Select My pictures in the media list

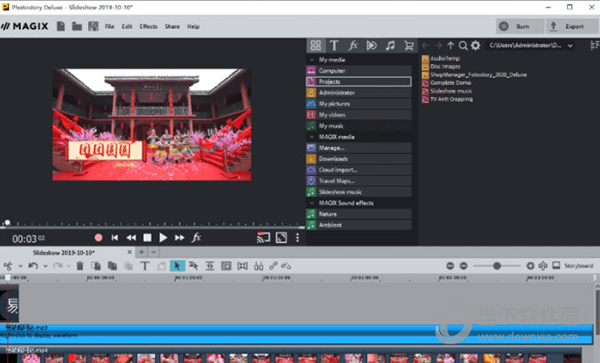(359, 104)
